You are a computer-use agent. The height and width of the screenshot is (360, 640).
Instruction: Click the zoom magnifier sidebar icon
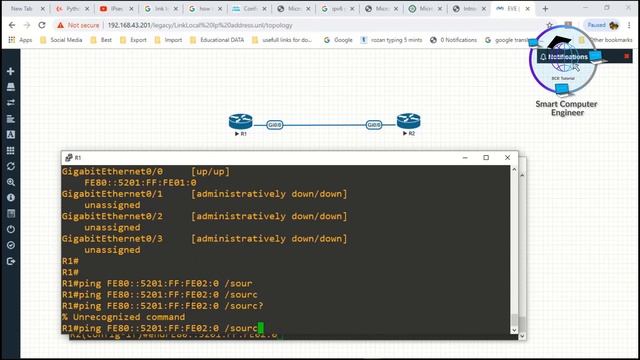[x=11, y=182]
